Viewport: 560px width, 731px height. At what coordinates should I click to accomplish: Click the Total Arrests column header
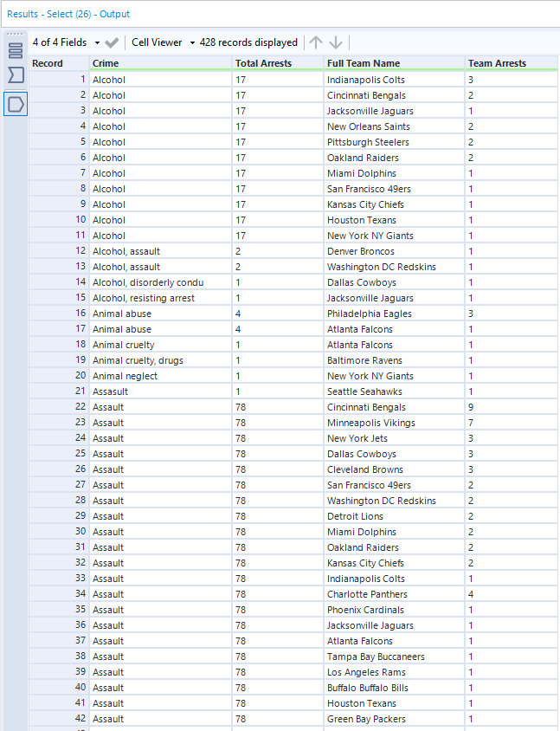278,63
